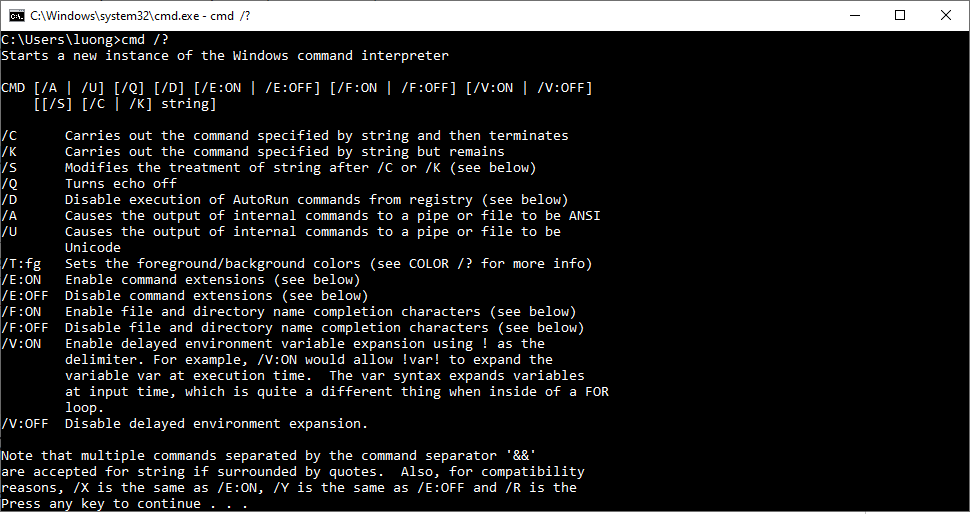This screenshot has width=970, height=514.
Task: Click the word 'Unicode' under the /U option
Action: click(x=93, y=247)
